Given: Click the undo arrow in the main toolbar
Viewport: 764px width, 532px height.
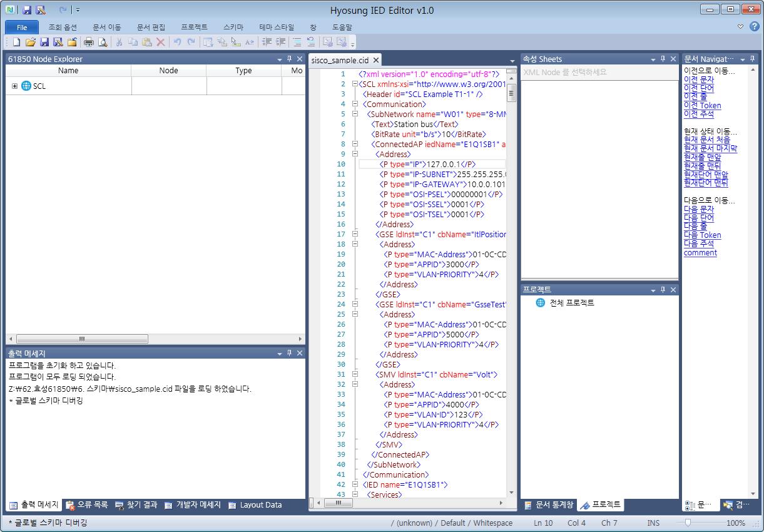Looking at the screenshot, I should 177,42.
